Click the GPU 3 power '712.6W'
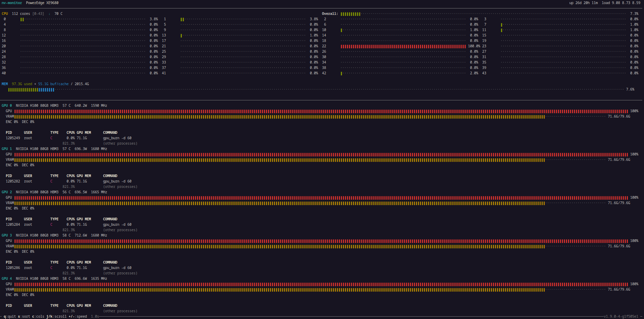This screenshot has height=319, width=644. [x=81, y=236]
